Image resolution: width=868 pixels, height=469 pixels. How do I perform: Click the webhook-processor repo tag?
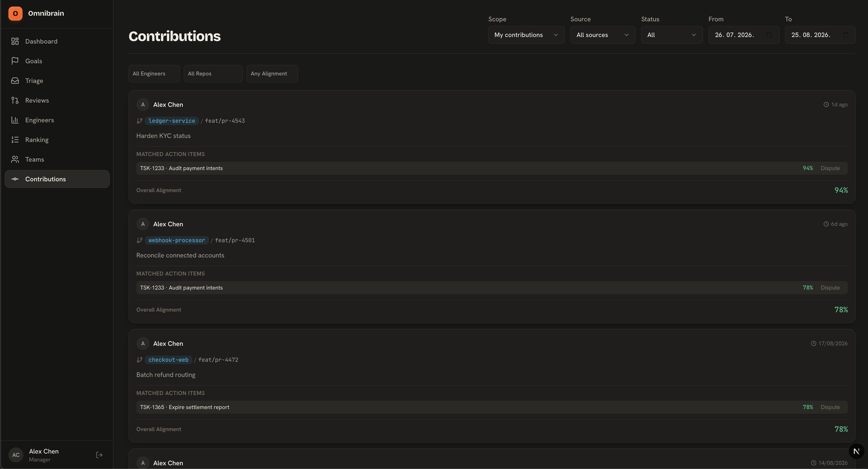click(x=176, y=241)
